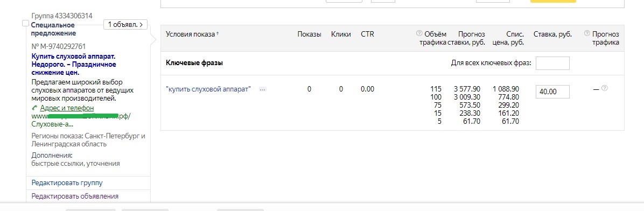Click phone icon beside Адрес и телефон
This screenshot has width=644, height=211.
tap(34, 108)
